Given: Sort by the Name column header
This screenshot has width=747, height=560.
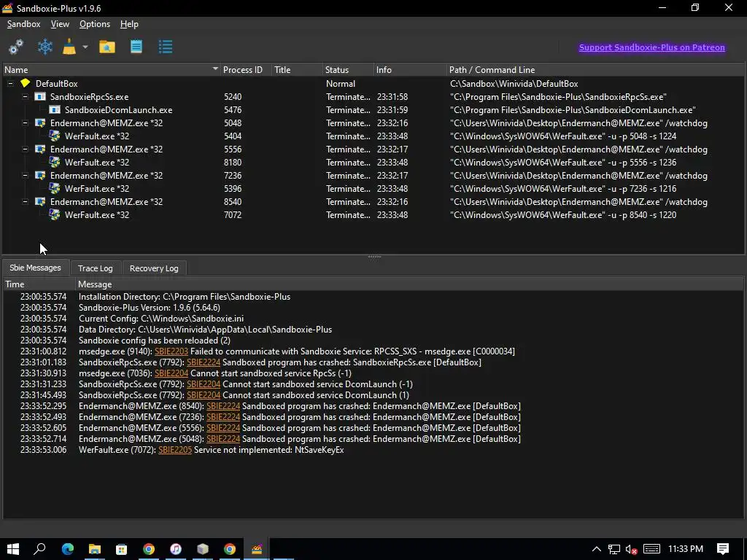Looking at the screenshot, I should (x=112, y=69).
